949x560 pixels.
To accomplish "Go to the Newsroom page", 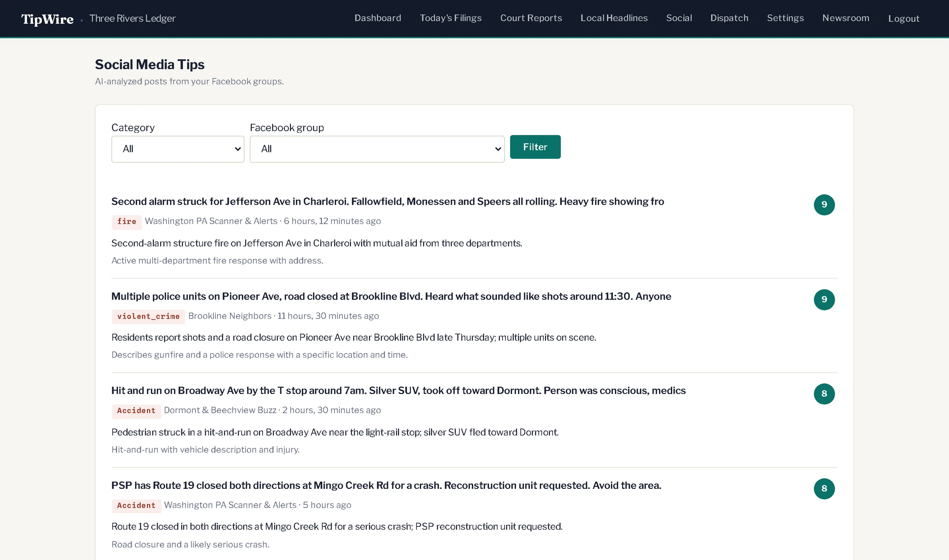I will (846, 18).
